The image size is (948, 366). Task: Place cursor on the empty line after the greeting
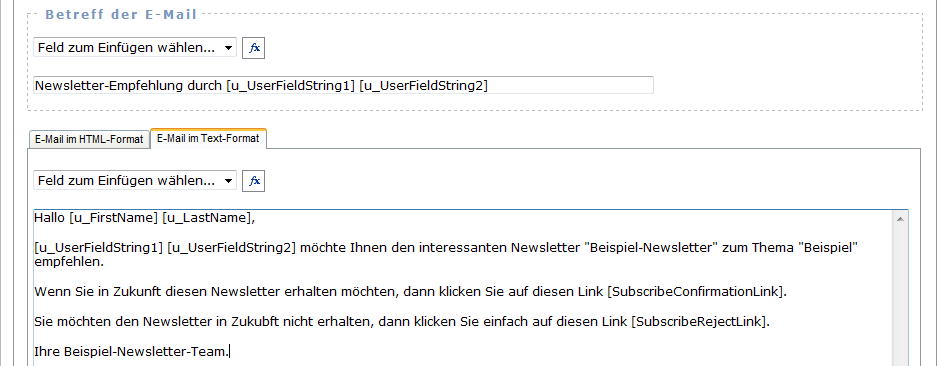pos(463,232)
